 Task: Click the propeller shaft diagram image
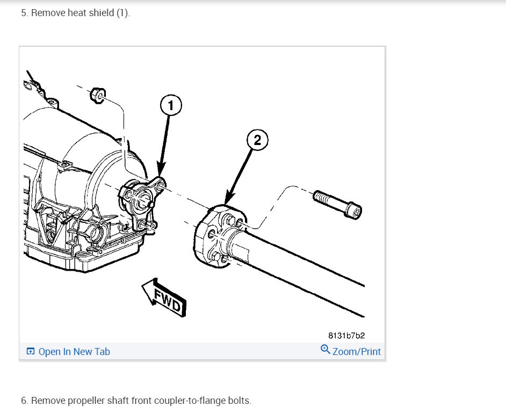pos(202,194)
